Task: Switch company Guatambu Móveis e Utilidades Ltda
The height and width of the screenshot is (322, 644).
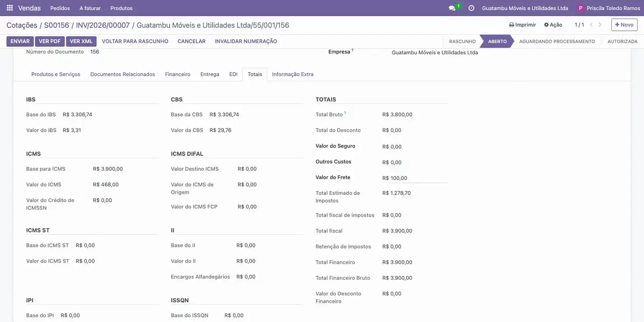Action: (x=525, y=8)
